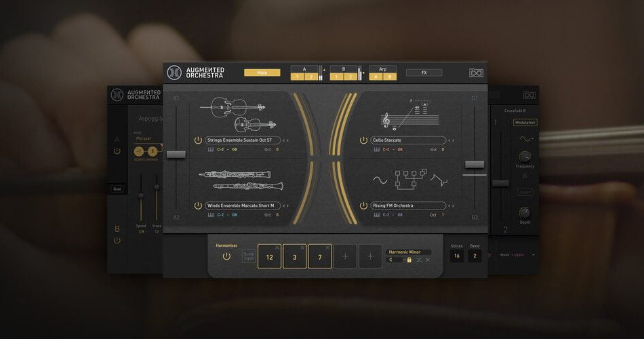Viewport: 644px width, 339px height.
Task: Toggle power for Rising FM Orchestra layer
Action: pyautogui.click(x=363, y=205)
